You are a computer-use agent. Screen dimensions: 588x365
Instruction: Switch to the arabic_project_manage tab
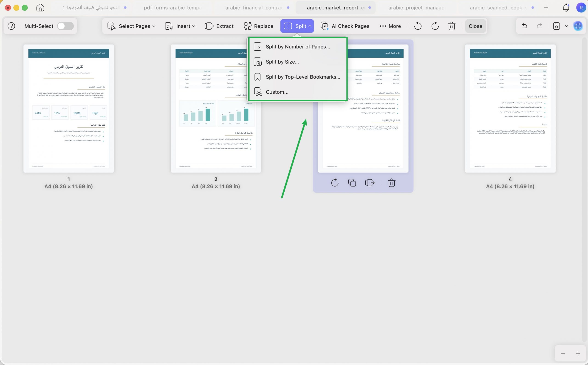point(417,8)
